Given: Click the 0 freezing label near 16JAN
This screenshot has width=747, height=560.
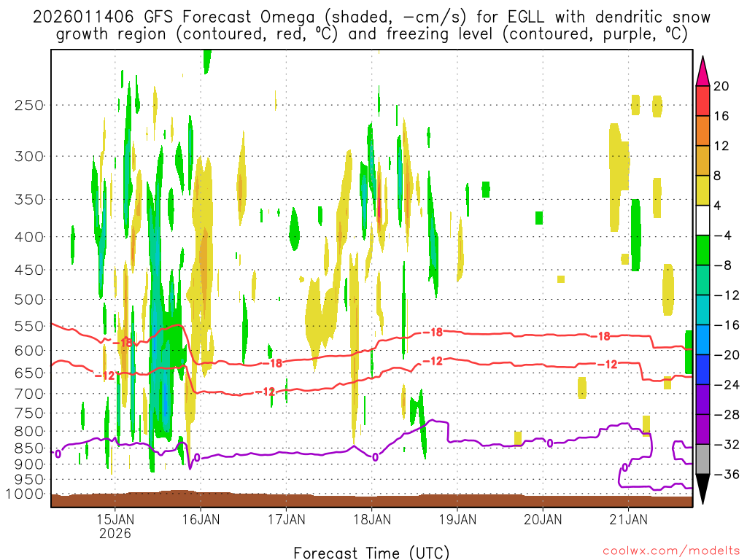Looking at the screenshot, I should (x=197, y=458).
